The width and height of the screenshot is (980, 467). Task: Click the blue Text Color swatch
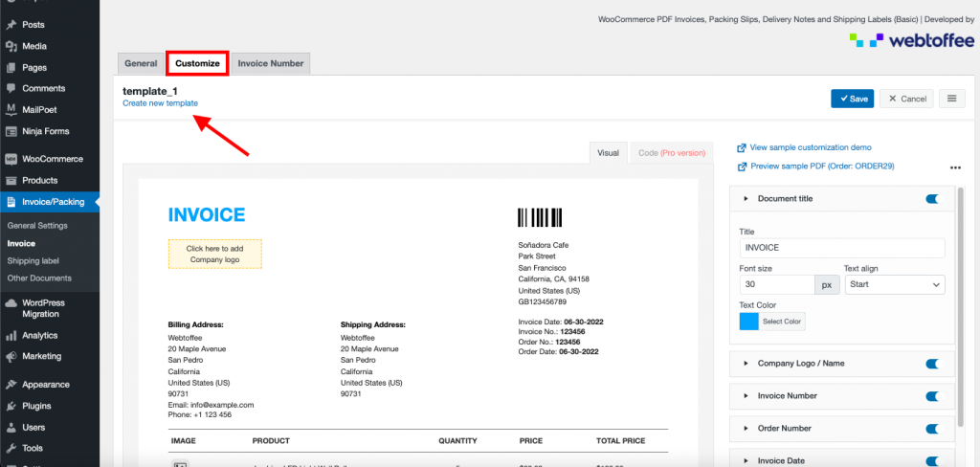(x=748, y=322)
